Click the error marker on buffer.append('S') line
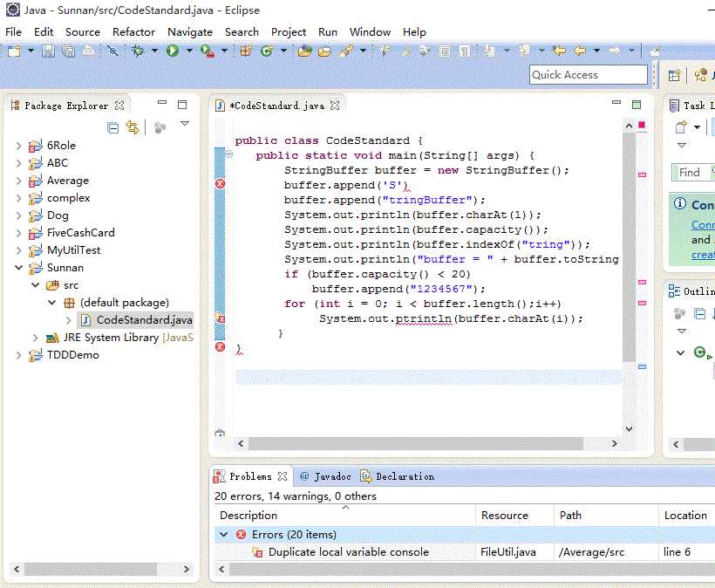The height and width of the screenshot is (588, 715). point(220,184)
